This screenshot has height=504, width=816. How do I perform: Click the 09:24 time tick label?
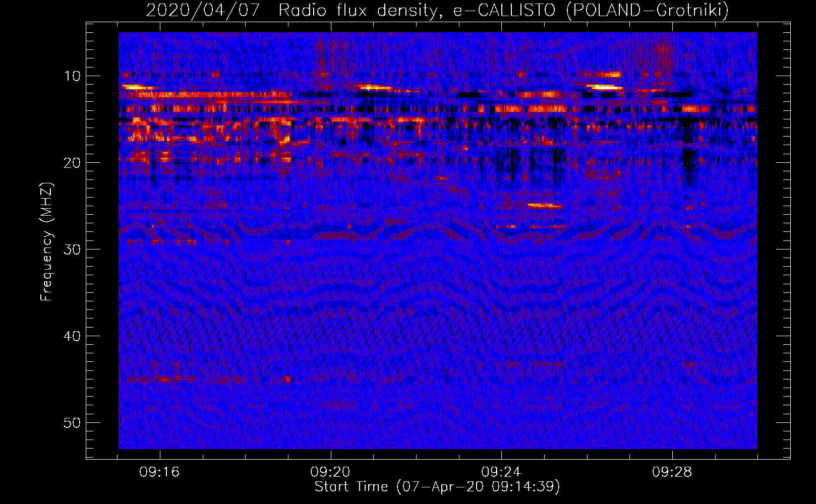501,472
